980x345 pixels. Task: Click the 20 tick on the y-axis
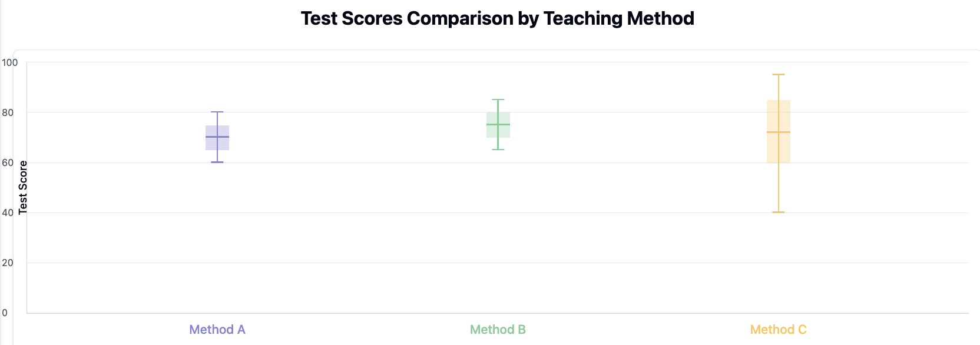coord(8,263)
